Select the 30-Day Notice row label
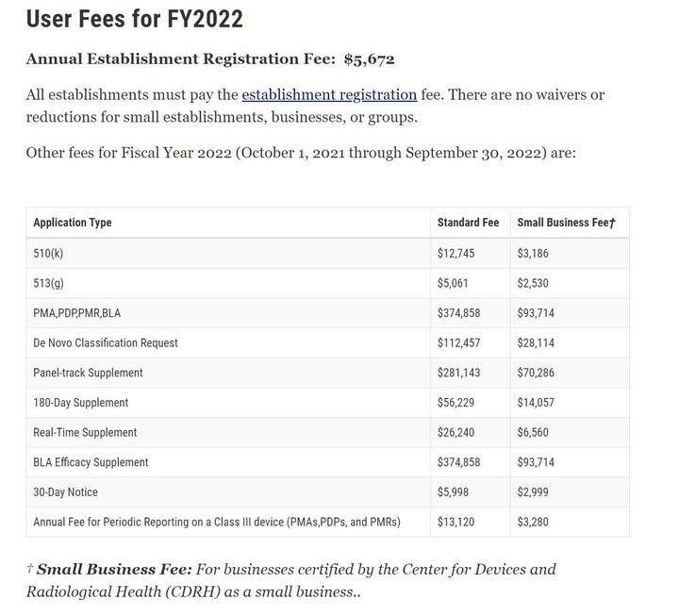The height and width of the screenshot is (616, 679). click(65, 492)
